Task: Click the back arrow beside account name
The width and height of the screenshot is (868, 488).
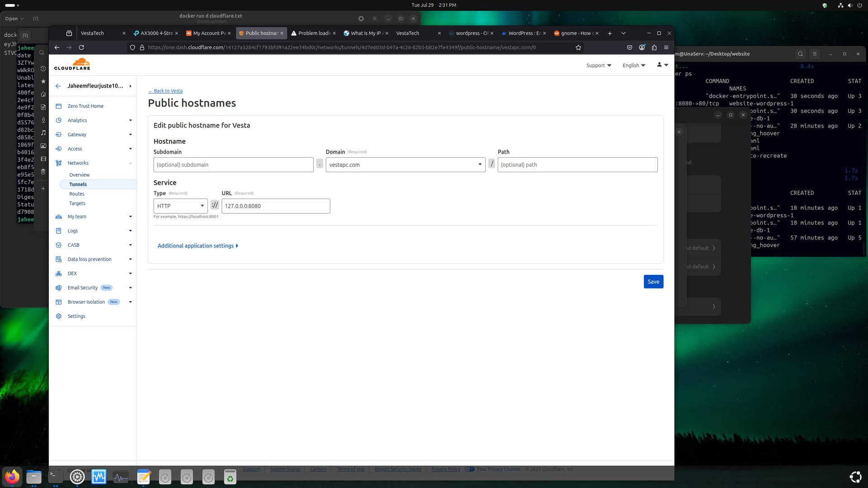Action: (x=58, y=86)
